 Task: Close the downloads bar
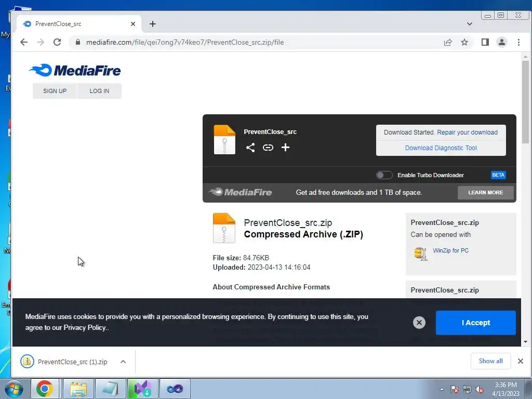[521, 361]
